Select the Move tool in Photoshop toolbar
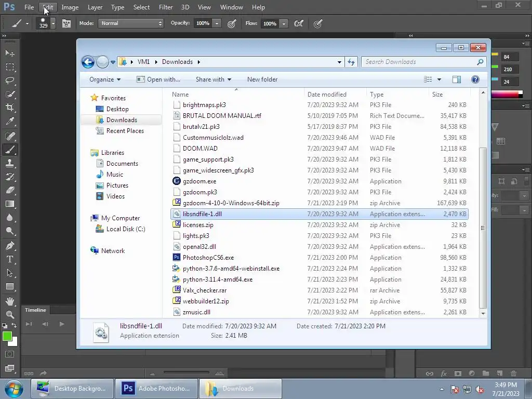Screen dimensions: 532x399 (x=10, y=54)
